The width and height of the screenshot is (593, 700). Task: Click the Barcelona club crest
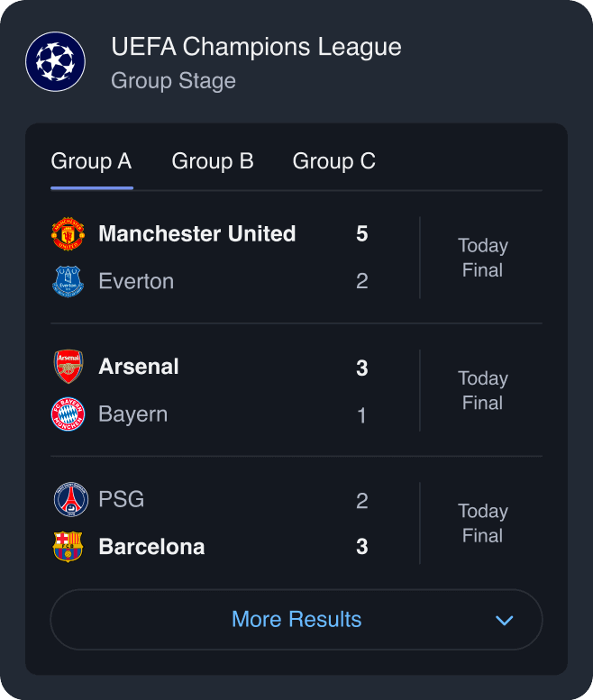coord(68,547)
